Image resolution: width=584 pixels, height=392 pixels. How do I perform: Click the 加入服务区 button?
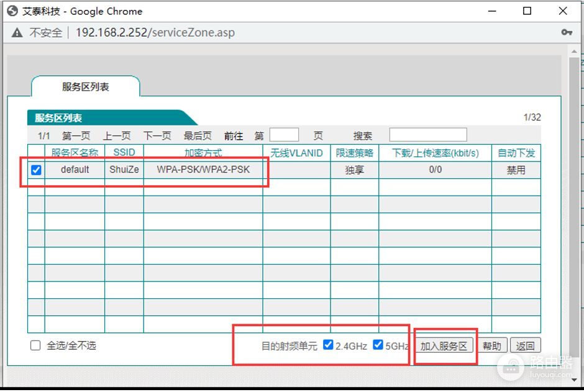[445, 345]
